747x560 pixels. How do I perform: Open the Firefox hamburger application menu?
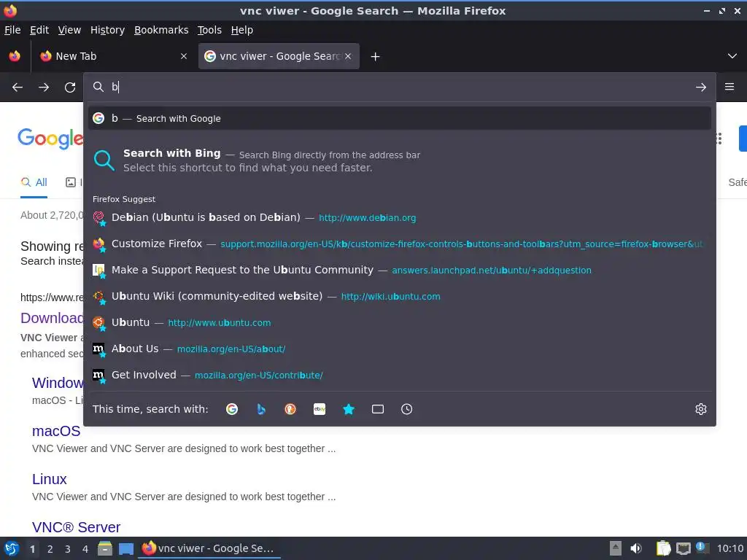pos(729,87)
